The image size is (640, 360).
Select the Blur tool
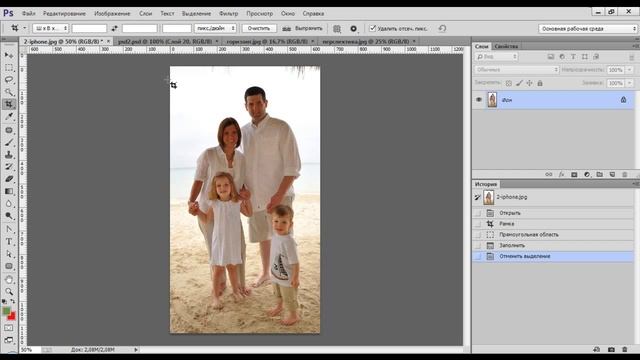9,204
